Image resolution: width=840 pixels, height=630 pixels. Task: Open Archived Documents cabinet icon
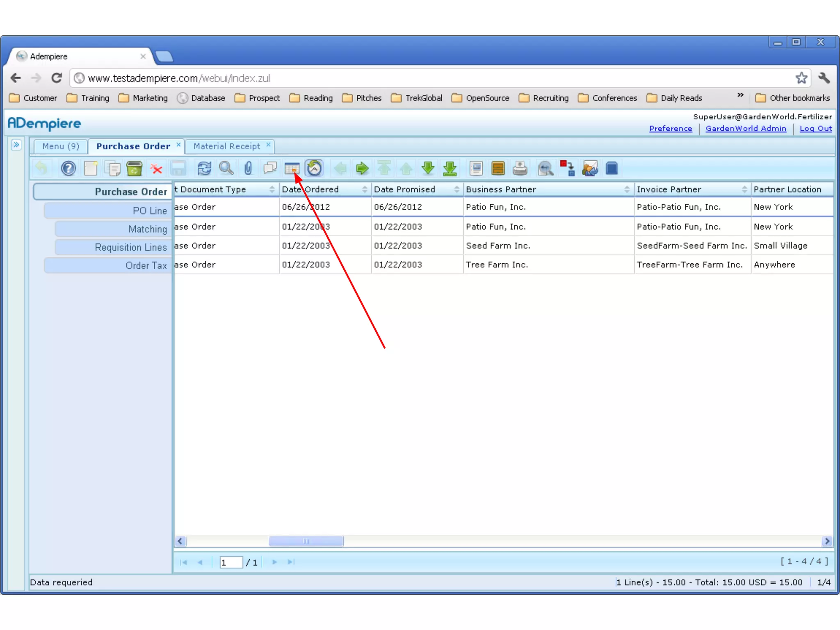[498, 169]
